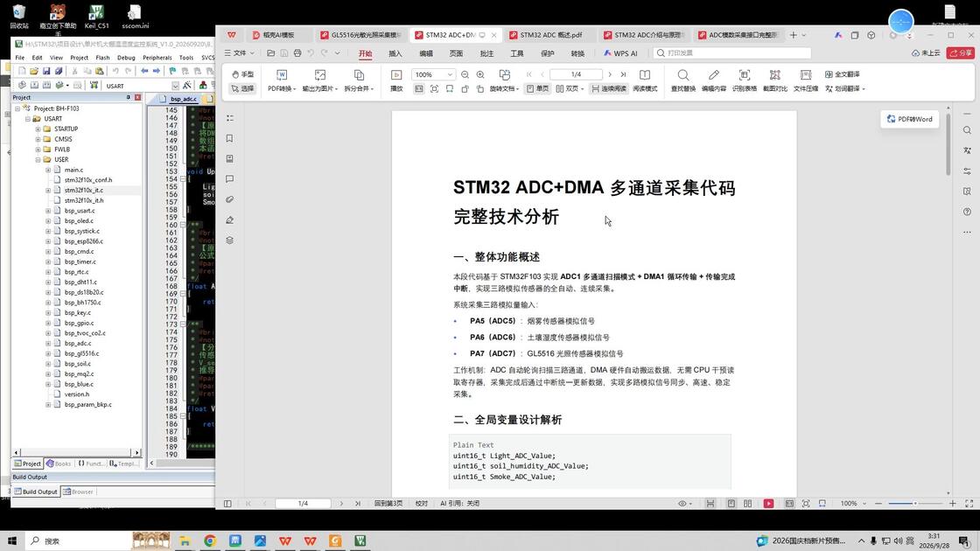The width and height of the screenshot is (980, 551).
Task: Open the PDF转换 converter
Action: click(282, 81)
